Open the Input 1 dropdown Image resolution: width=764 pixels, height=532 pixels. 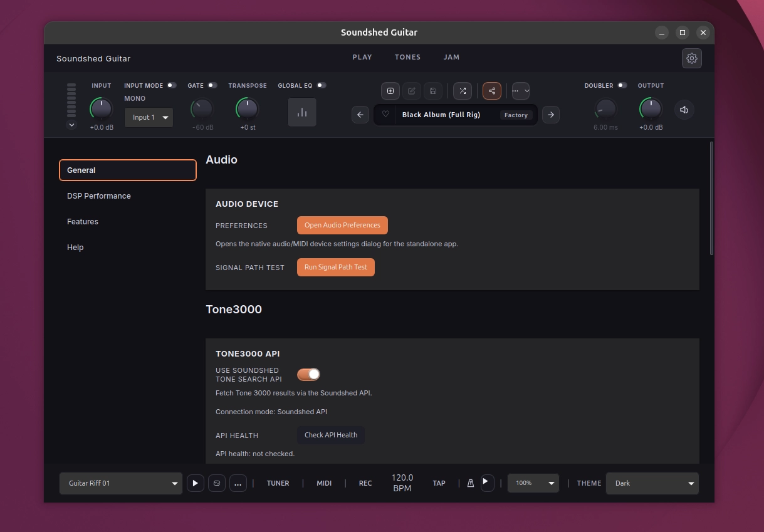pyautogui.click(x=149, y=117)
